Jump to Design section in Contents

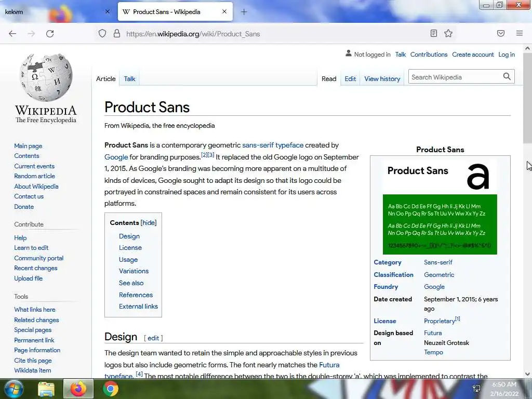(129, 236)
